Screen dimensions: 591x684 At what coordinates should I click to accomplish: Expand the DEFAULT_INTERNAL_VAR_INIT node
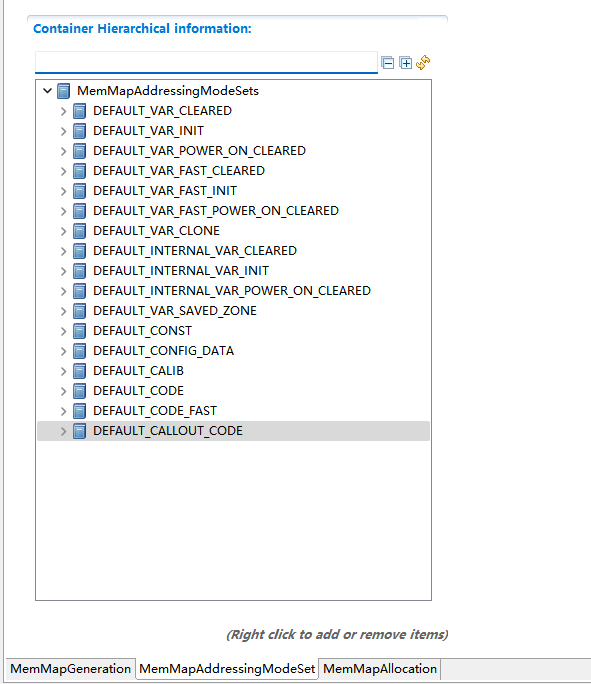click(x=64, y=271)
